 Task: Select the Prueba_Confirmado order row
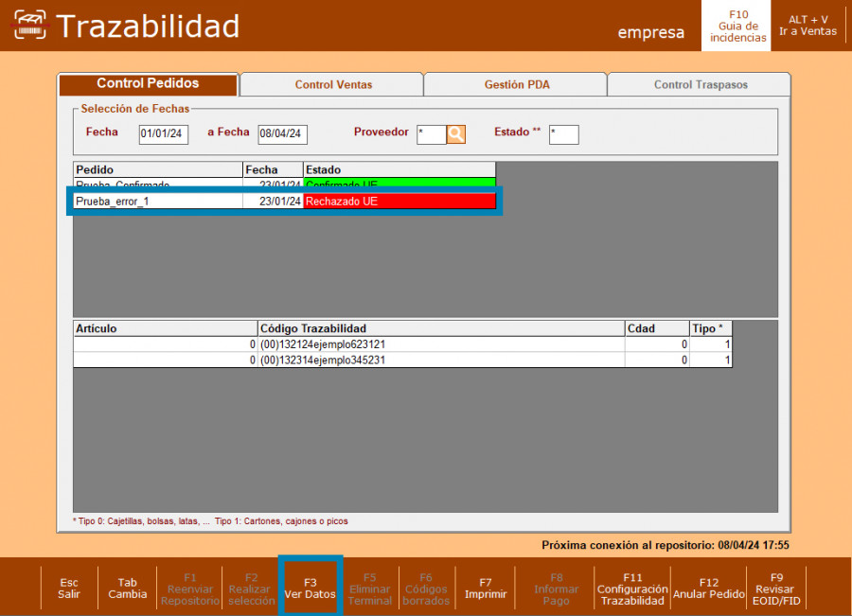point(158,185)
